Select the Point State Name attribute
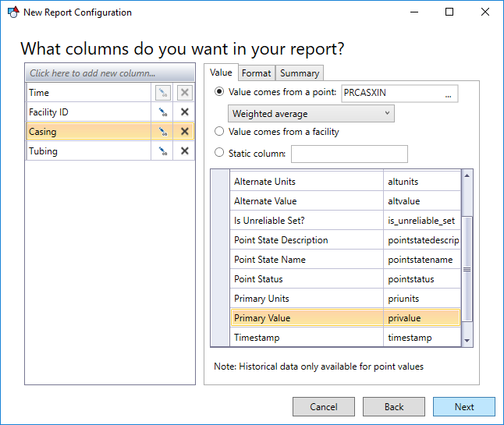Screen dimensions: 504x425 coord(307,260)
